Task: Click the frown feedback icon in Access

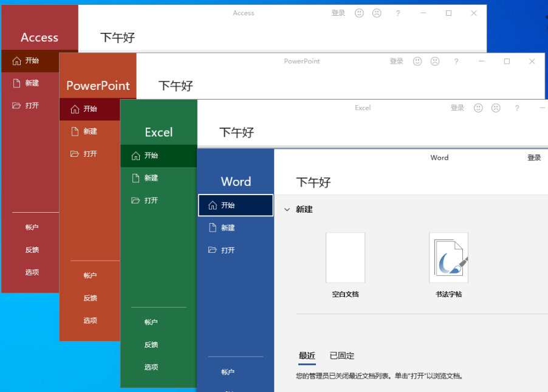Action: [x=377, y=13]
